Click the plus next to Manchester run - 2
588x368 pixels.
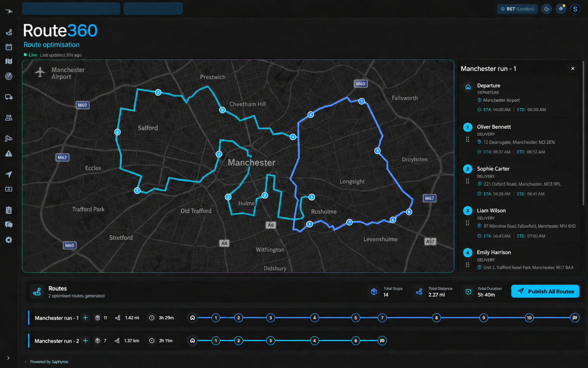point(85,341)
